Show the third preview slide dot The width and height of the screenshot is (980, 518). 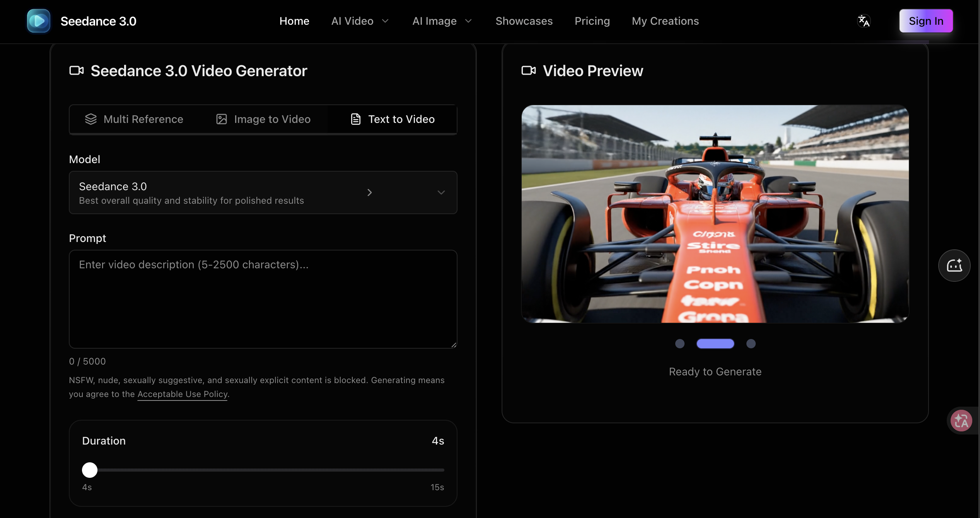(x=751, y=344)
